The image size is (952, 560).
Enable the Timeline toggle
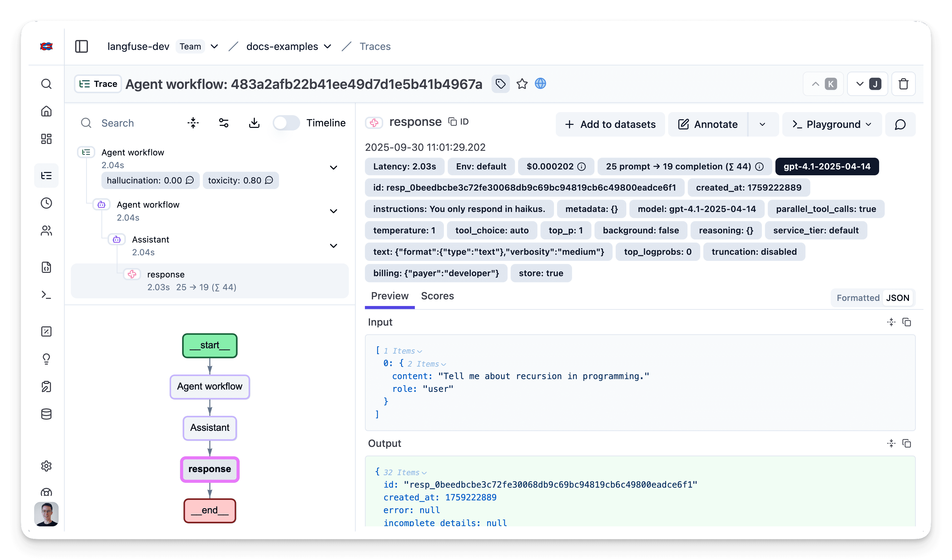(x=286, y=123)
